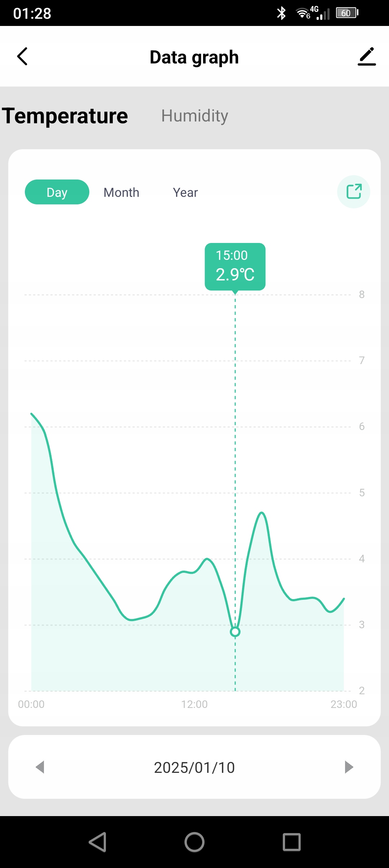The height and width of the screenshot is (868, 389).
Task: Tap the 15:00 2.9℃ tooltip
Action: (x=235, y=266)
